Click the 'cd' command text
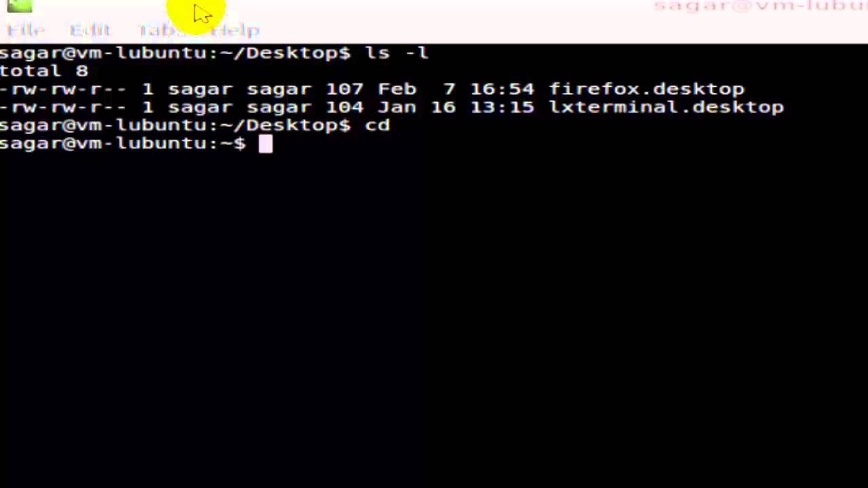Screen dimensions: 868x488 coord(377,125)
